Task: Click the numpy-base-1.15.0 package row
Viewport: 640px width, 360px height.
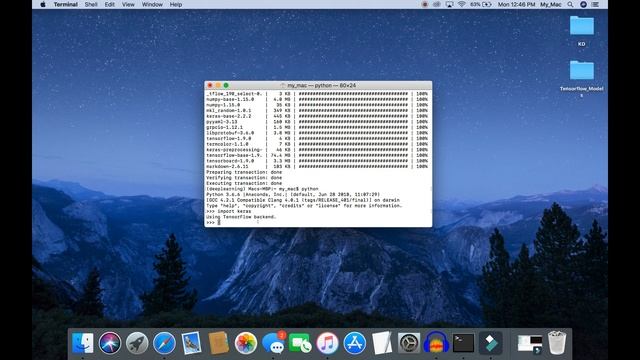Action: (317, 99)
